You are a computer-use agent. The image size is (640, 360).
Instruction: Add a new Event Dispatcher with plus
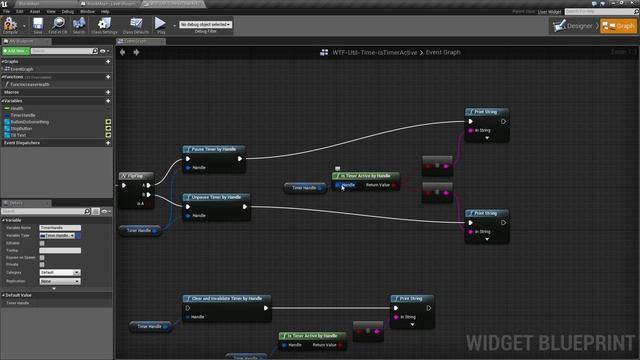(x=108, y=143)
